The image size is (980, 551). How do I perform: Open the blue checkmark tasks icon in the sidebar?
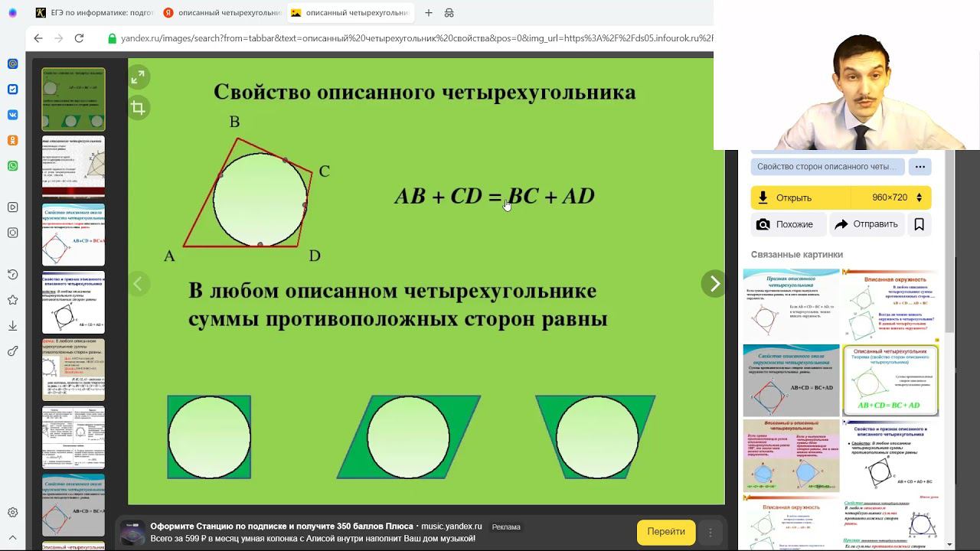pos(13,89)
